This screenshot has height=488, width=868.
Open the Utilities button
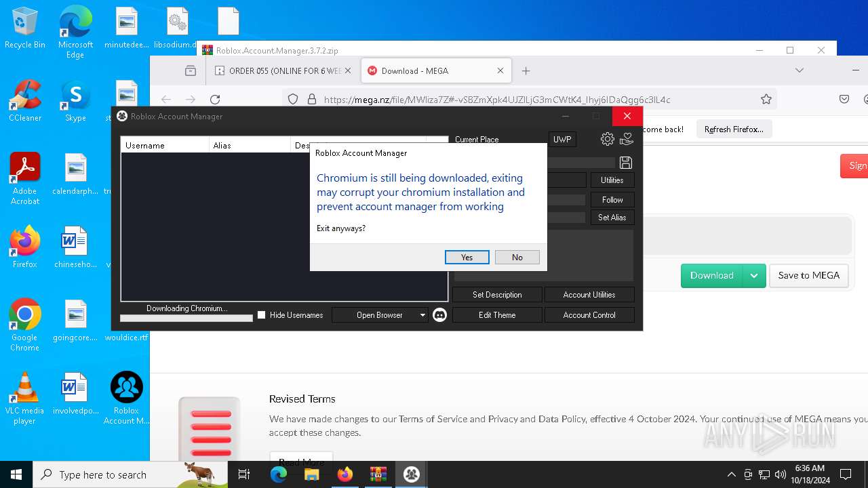pos(612,180)
